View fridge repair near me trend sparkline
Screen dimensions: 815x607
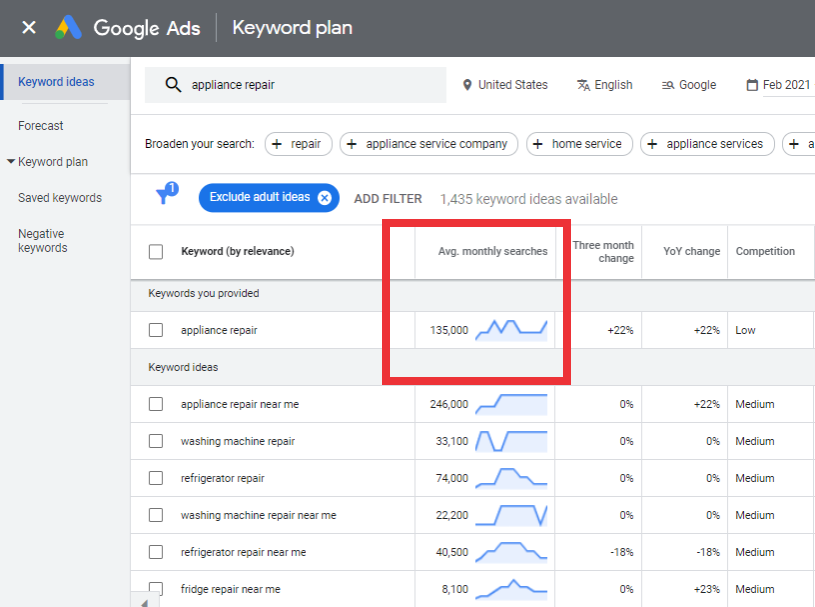(511, 589)
